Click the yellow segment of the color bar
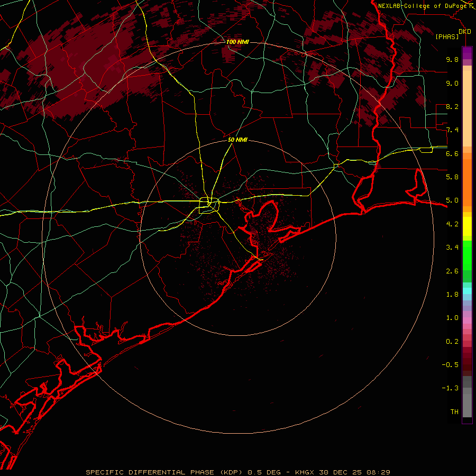Image resolution: width=476 pixels, height=476 pixels. tap(467, 226)
